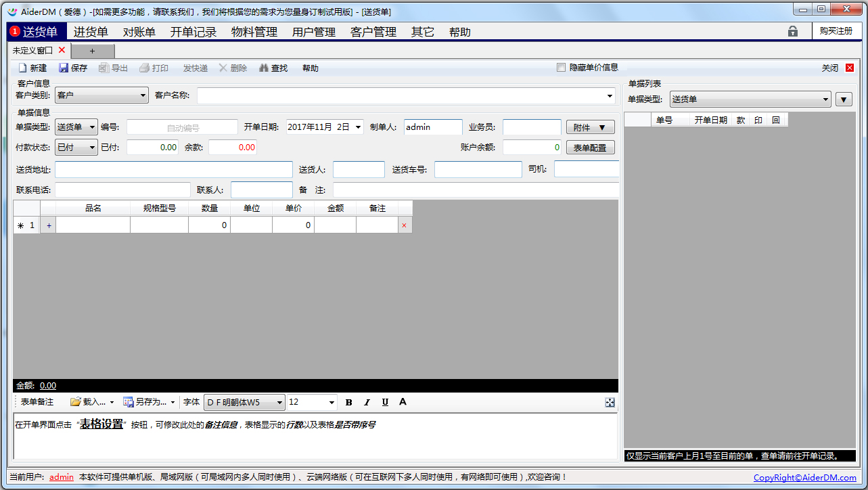Click the 表单备注 label button
The width and height of the screenshot is (868, 490).
pyautogui.click(x=37, y=402)
